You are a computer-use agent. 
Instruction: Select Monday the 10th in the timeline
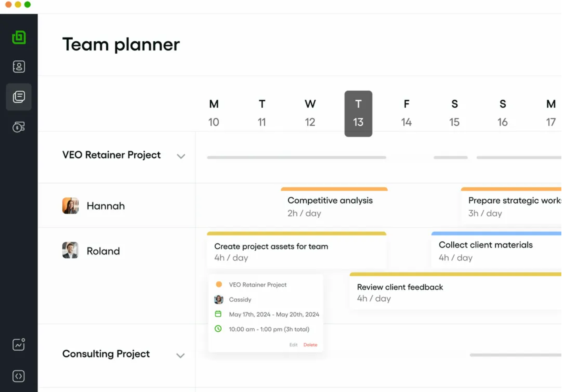click(x=214, y=113)
